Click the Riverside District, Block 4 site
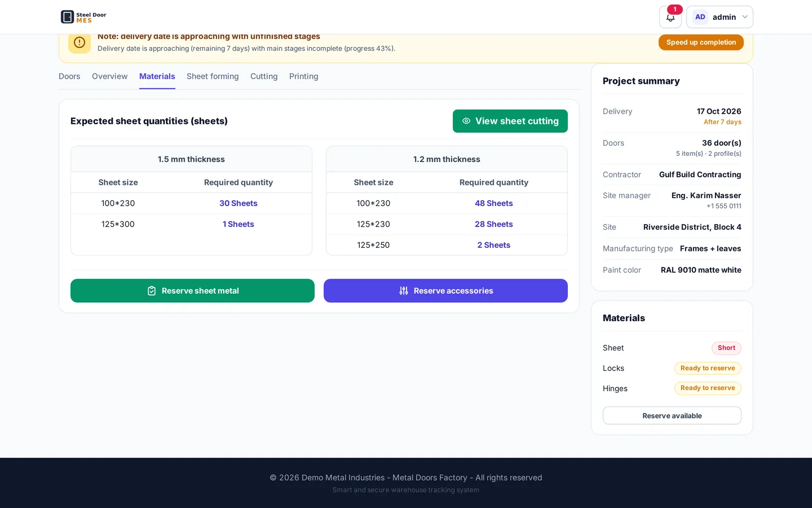The height and width of the screenshot is (508, 812). 692,227
